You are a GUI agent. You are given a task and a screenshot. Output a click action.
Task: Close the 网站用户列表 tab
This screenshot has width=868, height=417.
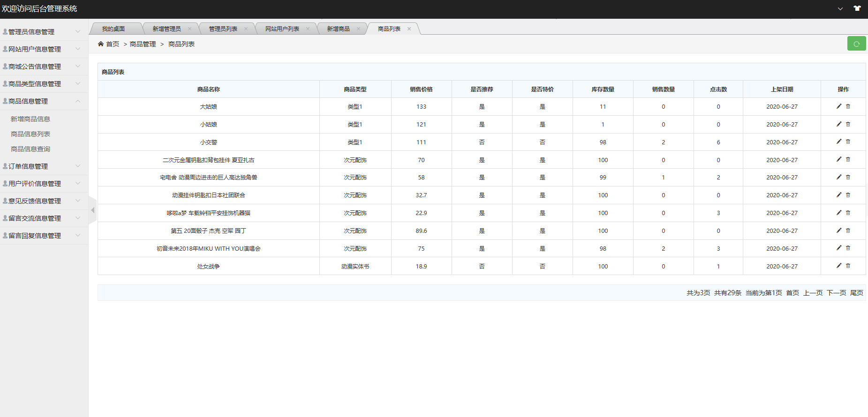click(308, 29)
